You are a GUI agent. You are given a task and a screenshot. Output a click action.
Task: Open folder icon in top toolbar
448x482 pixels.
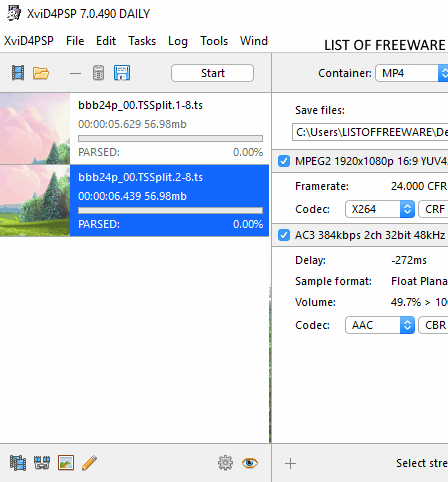click(x=41, y=73)
